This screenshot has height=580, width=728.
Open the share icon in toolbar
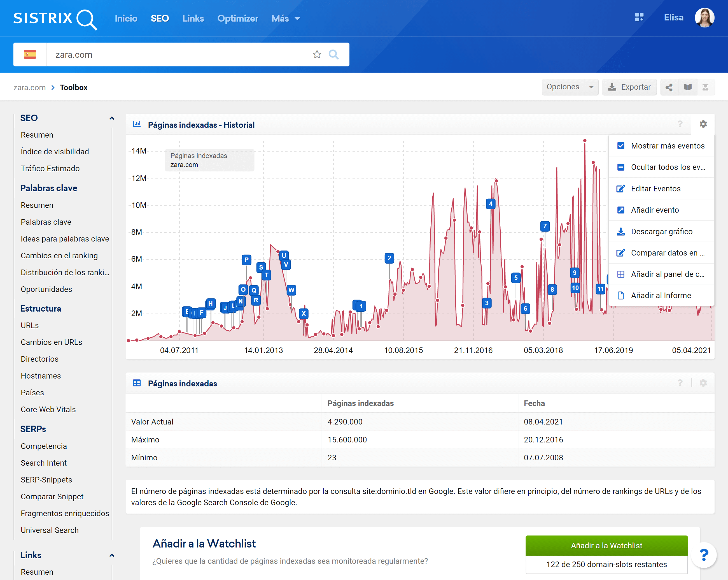coord(669,87)
